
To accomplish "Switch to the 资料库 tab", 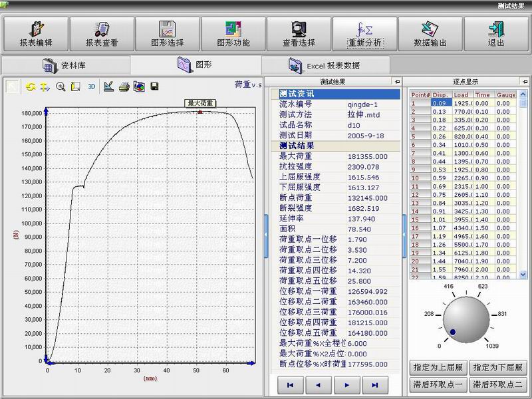I will pos(65,65).
